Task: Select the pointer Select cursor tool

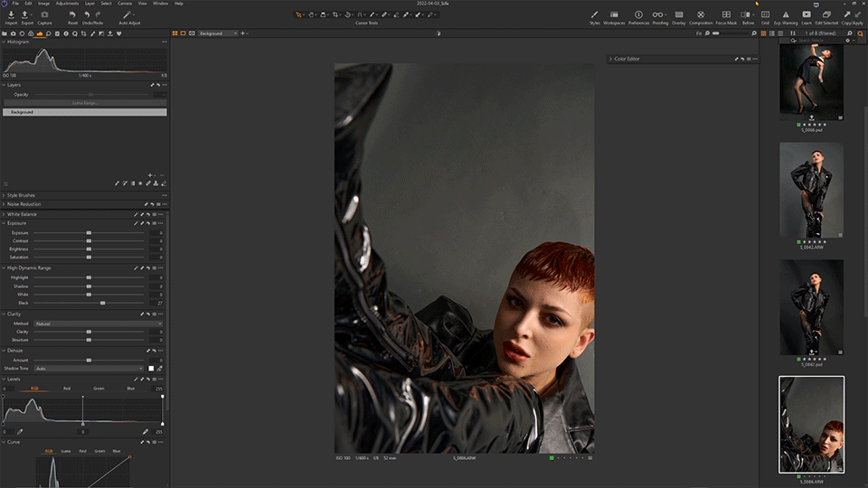Action: pos(298,14)
